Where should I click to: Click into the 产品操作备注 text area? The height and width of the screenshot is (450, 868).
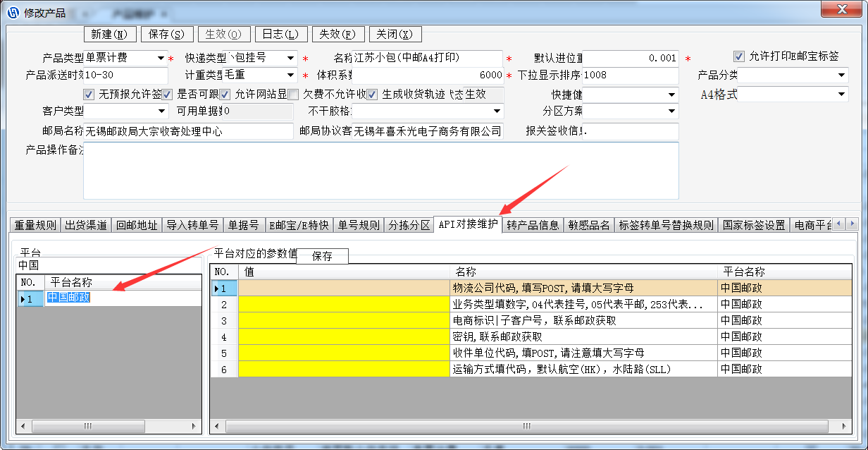point(380,170)
